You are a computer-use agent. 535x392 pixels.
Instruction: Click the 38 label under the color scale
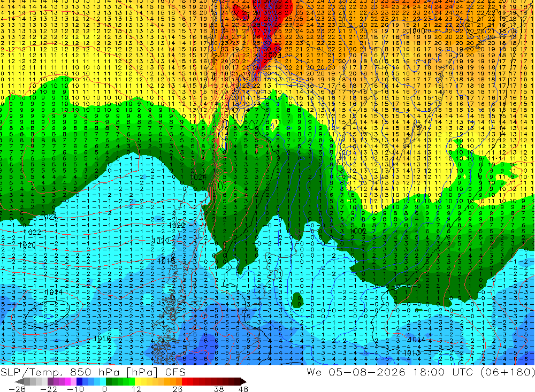click(219, 389)
